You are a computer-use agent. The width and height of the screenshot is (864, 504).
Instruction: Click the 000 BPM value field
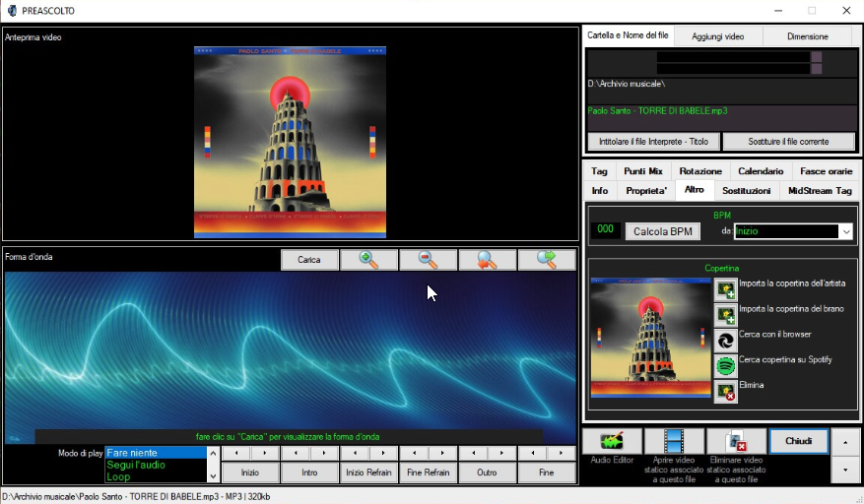coord(606,229)
